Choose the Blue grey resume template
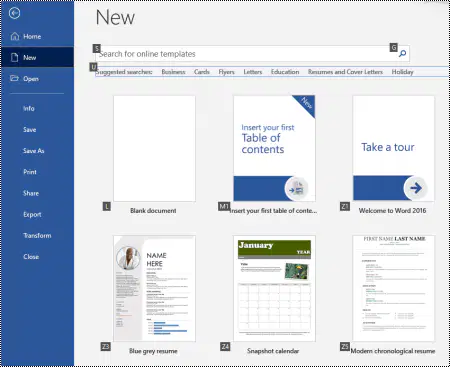Screen dimensions: 450x367 tap(154, 289)
